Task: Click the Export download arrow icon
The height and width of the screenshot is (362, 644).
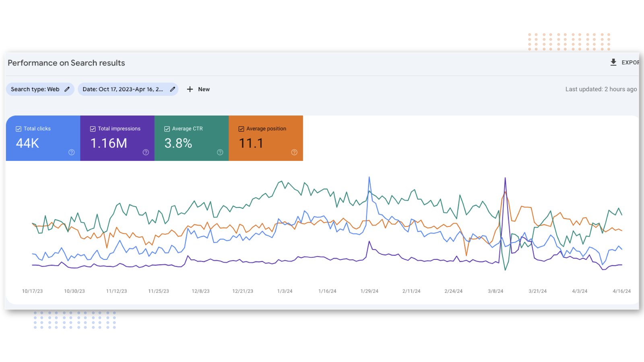Action: point(613,62)
